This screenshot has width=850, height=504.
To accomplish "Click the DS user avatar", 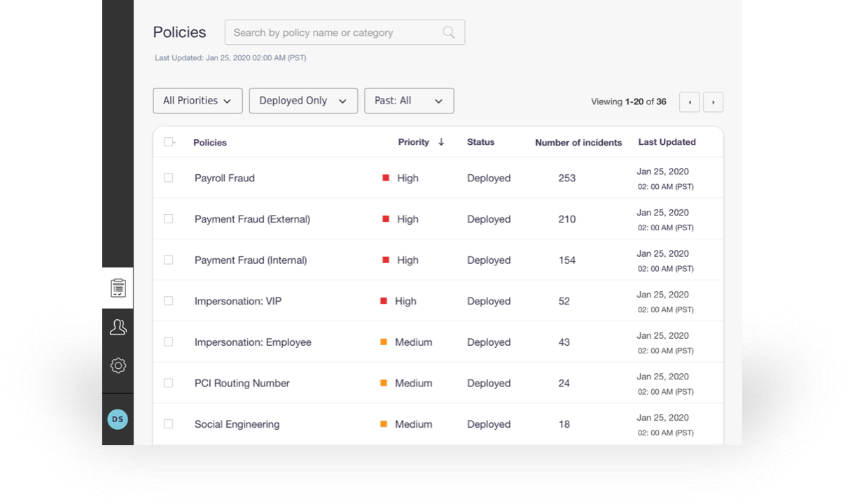I will click(x=118, y=419).
